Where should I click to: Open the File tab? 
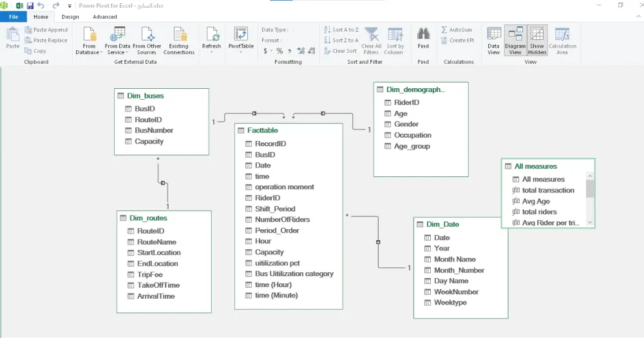click(x=14, y=17)
